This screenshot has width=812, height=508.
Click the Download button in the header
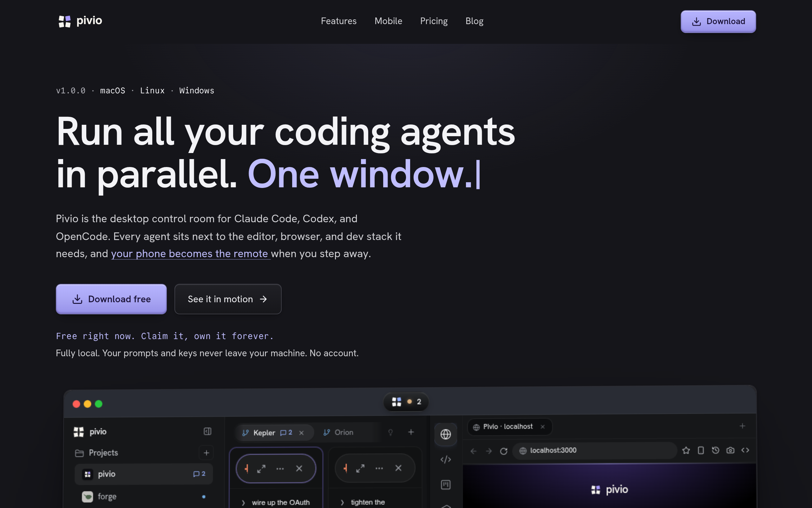(x=718, y=22)
